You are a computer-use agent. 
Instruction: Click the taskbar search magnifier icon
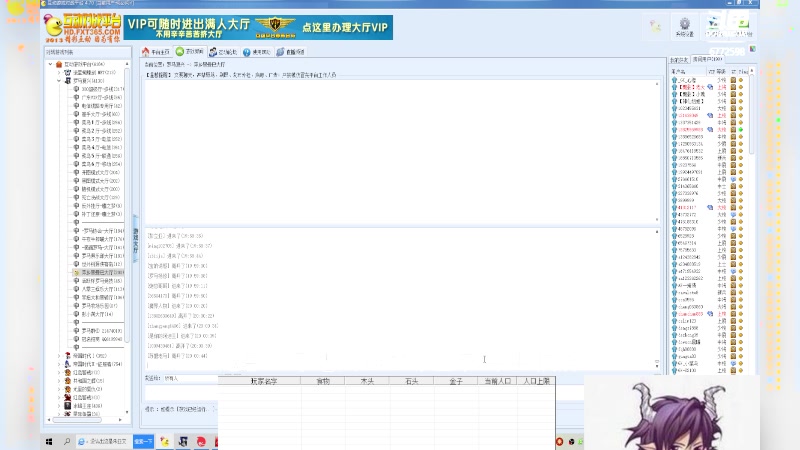[x=67, y=441]
